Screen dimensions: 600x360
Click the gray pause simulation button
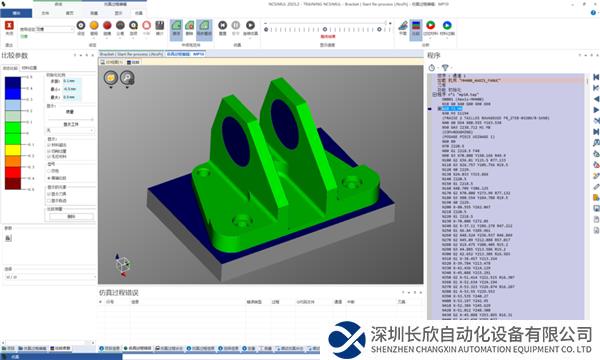[236, 25]
